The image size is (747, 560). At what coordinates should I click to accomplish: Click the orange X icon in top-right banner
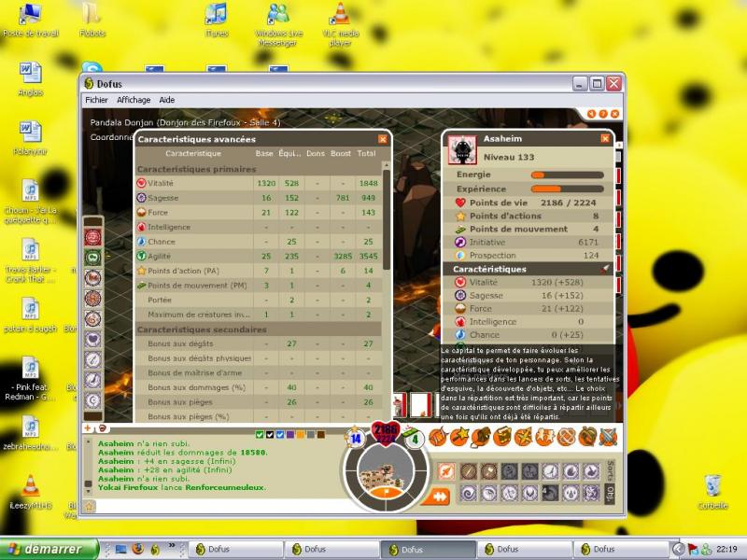point(615,114)
